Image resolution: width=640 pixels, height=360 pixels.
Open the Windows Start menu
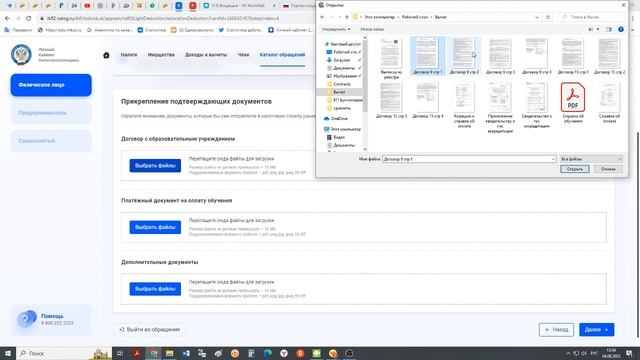pos(7,353)
